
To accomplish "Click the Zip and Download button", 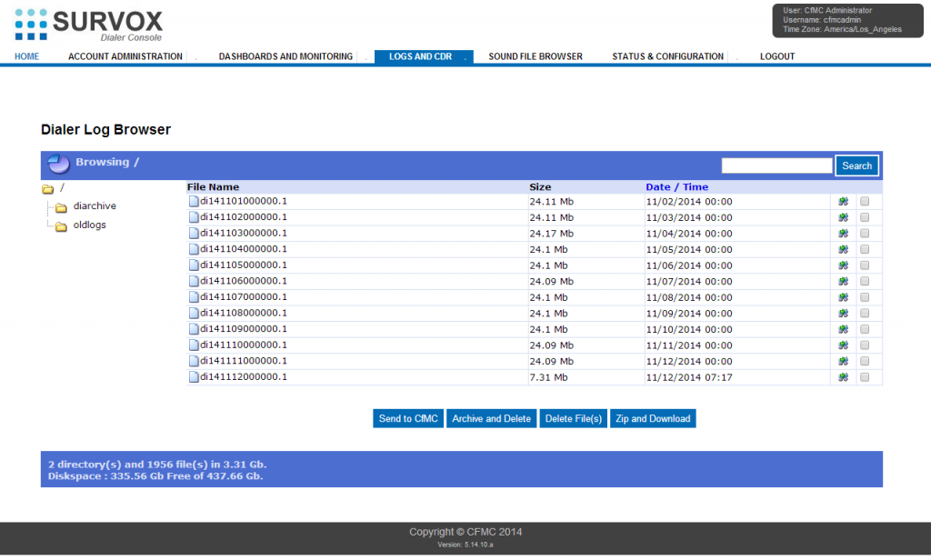I will coord(653,418).
